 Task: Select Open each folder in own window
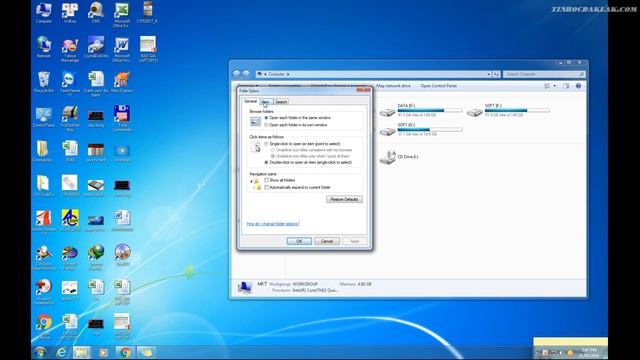point(296,125)
